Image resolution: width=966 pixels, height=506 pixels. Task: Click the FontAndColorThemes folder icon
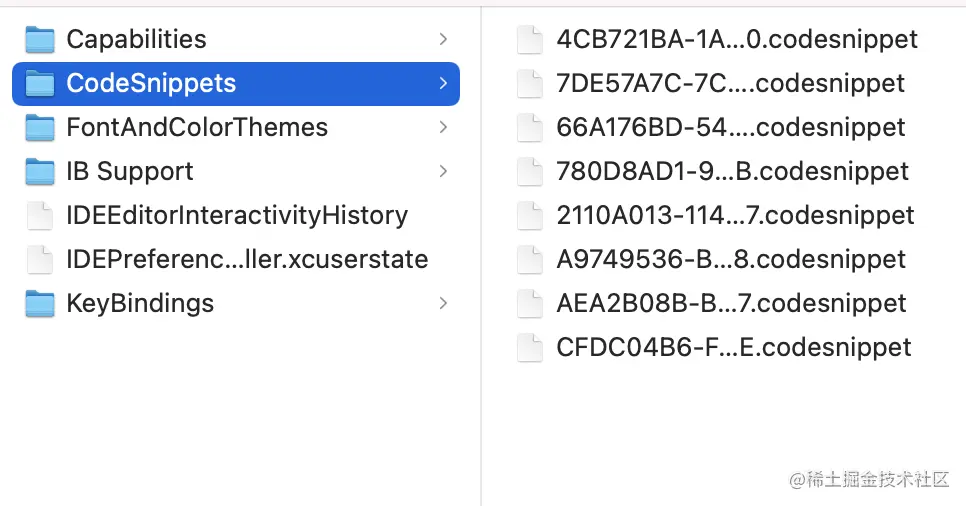(40, 128)
